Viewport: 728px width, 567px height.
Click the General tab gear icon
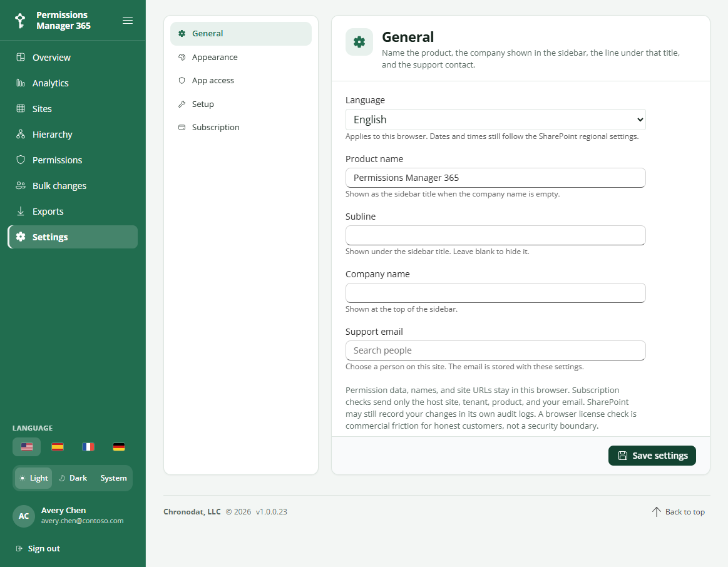[x=182, y=33]
